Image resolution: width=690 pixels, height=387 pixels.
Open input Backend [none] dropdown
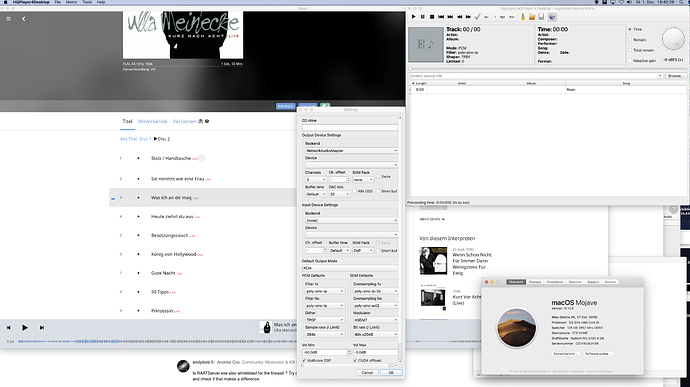351,220
